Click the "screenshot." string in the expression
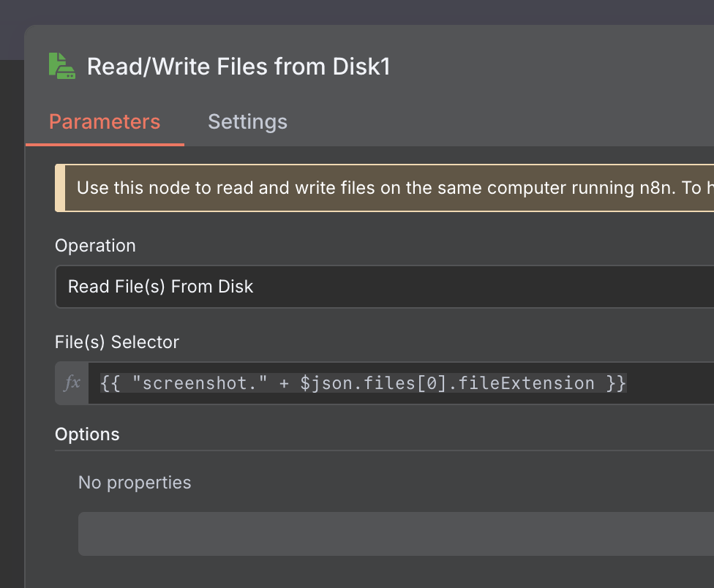The height and width of the screenshot is (588, 714). click(x=200, y=383)
